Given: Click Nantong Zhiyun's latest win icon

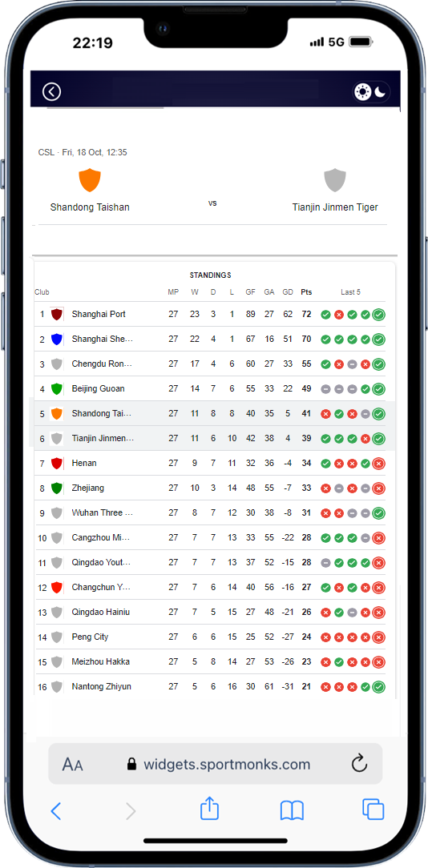Looking at the screenshot, I should [x=378, y=687].
